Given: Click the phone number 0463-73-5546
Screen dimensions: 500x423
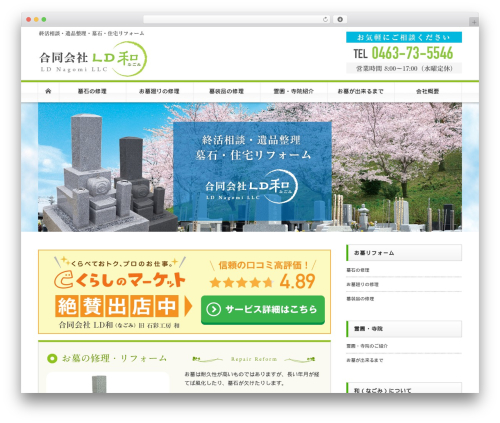Looking at the screenshot, I should pyautogui.click(x=412, y=53).
